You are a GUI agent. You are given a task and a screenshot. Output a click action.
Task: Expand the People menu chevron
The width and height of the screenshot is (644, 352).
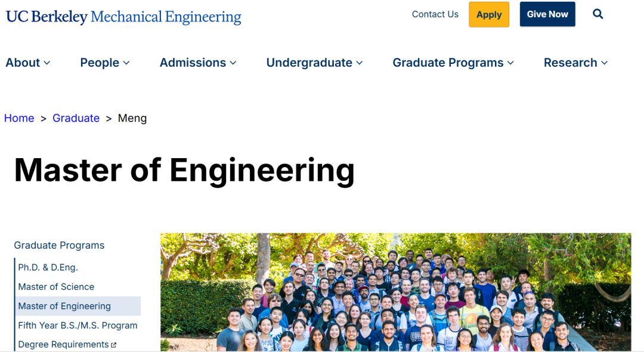tap(126, 63)
